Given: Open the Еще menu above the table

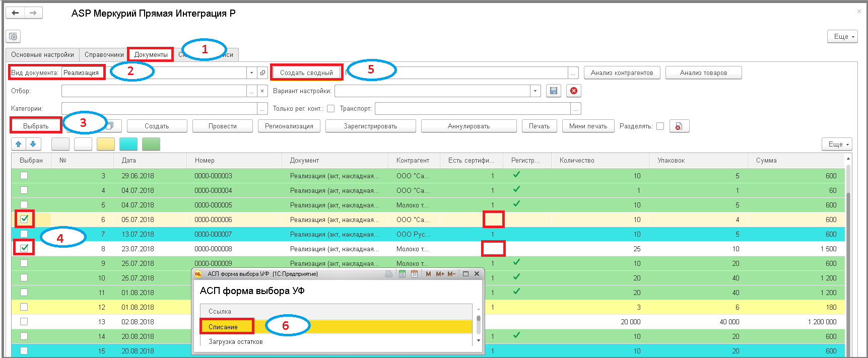Looking at the screenshot, I should [837, 144].
